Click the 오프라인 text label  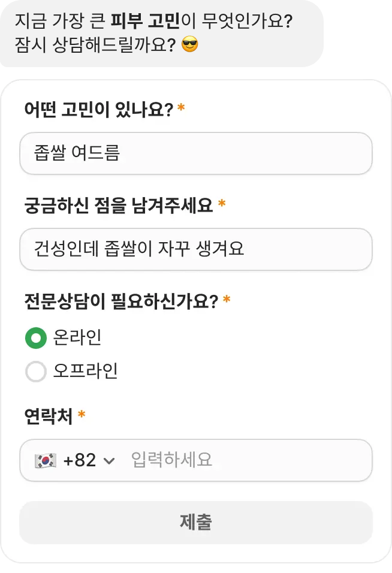pyautogui.click(x=86, y=372)
